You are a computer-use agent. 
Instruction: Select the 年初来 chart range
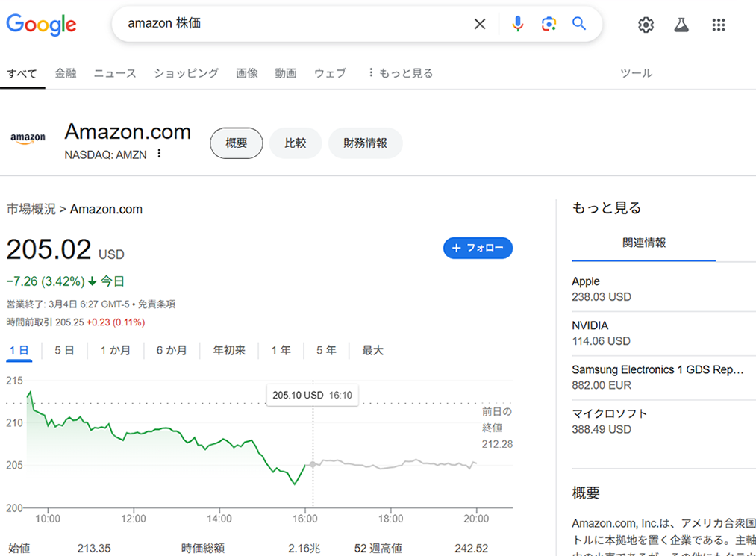229,351
